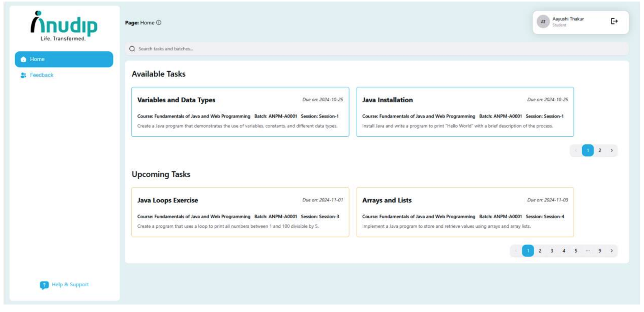The height and width of the screenshot is (312, 644).
Task: Click the ellipsis in Upcoming Tasks pagination
Action: (x=588, y=250)
